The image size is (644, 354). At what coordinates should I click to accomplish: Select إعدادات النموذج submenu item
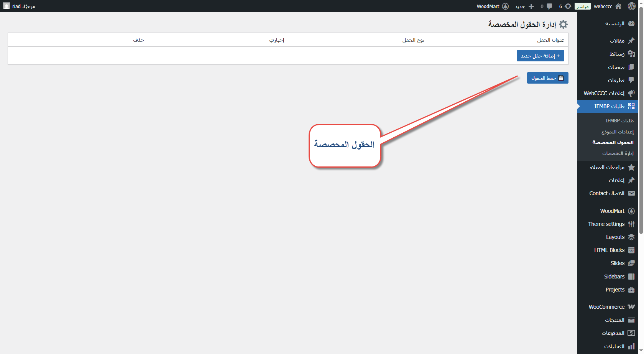[617, 132]
